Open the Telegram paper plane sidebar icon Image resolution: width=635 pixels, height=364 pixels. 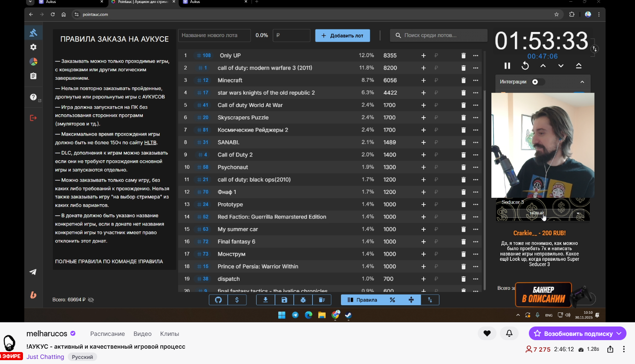pyautogui.click(x=33, y=272)
